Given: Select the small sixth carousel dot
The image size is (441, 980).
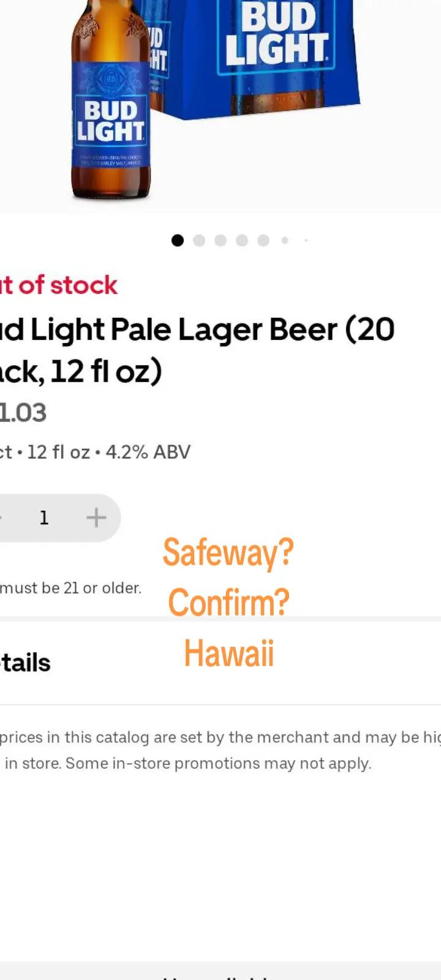Looking at the screenshot, I should pyautogui.click(x=285, y=241).
